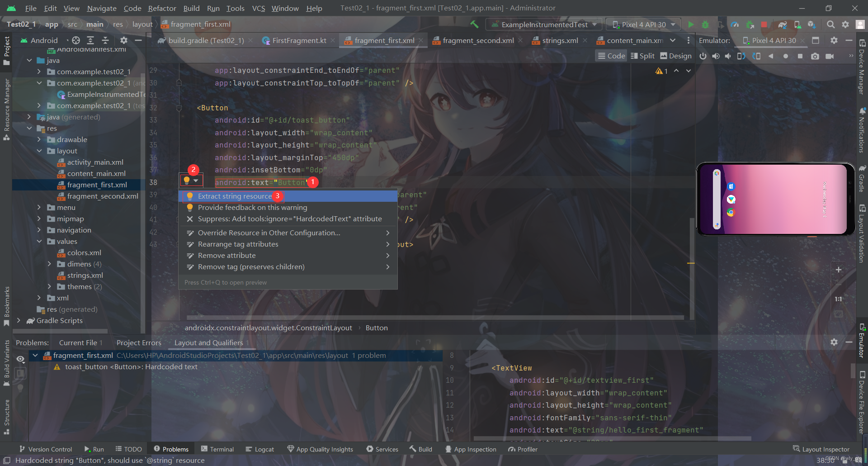Click the hammer Make Project icon
The width and height of the screenshot is (868, 466).
point(474,24)
